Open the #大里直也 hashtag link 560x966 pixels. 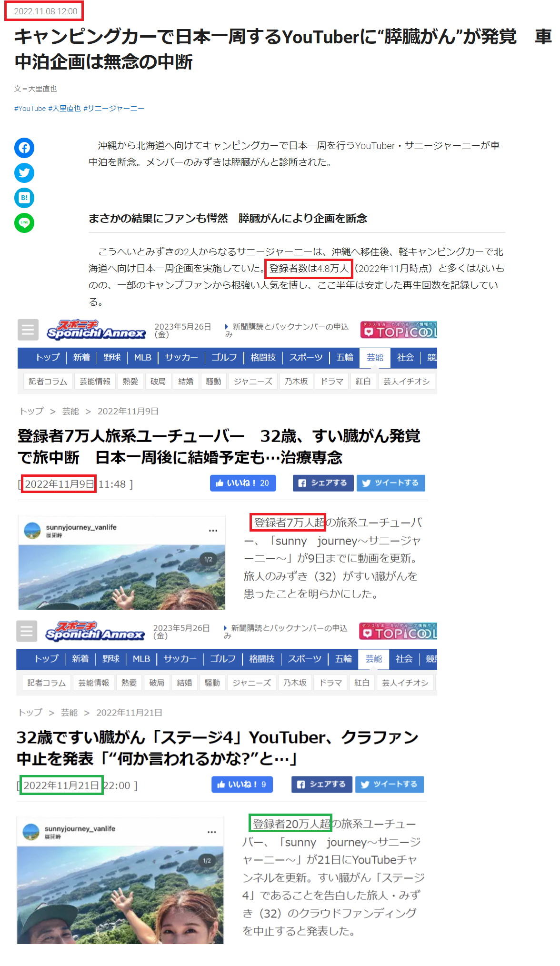click(65, 109)
